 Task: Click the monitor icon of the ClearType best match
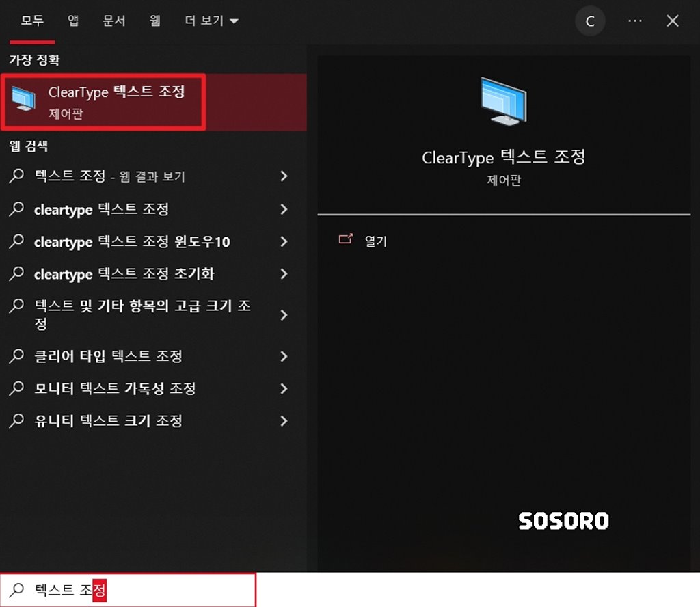pos(23,99)
